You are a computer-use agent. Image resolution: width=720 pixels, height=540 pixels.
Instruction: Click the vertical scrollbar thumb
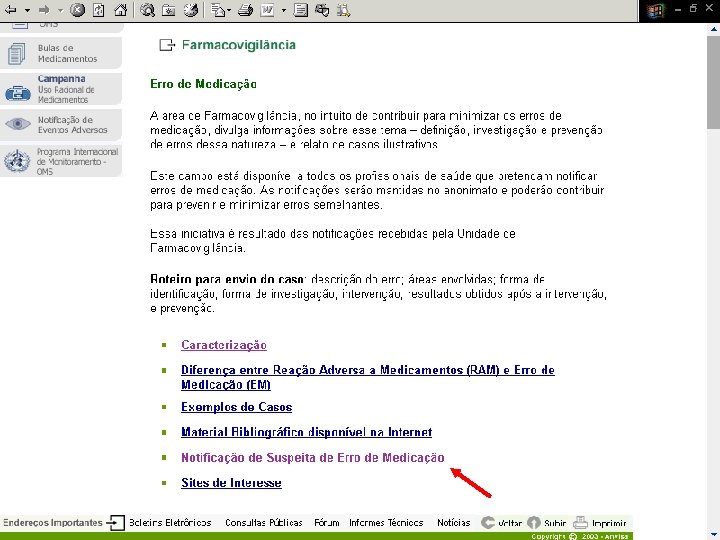pos(714,83)
